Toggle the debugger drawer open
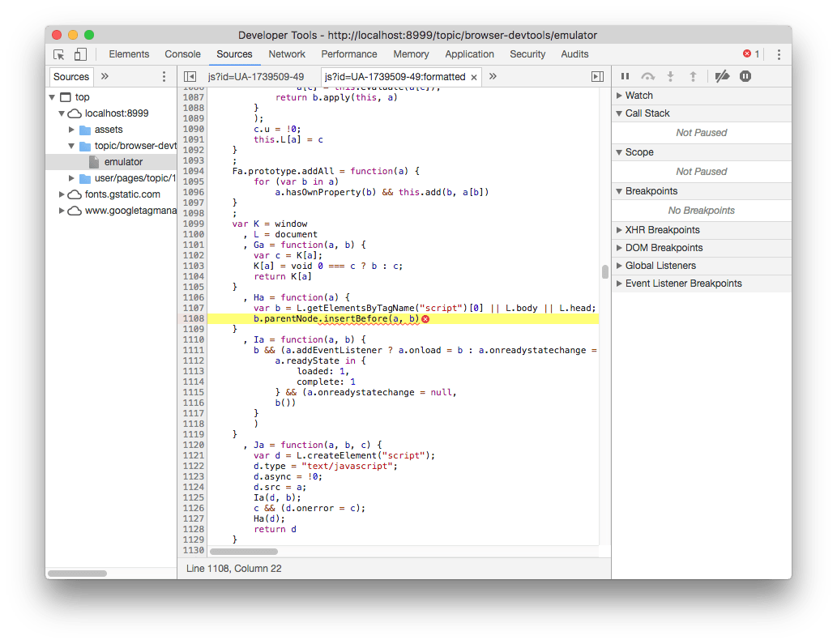This screenshot has width=837, height=644. click(597, 75)
